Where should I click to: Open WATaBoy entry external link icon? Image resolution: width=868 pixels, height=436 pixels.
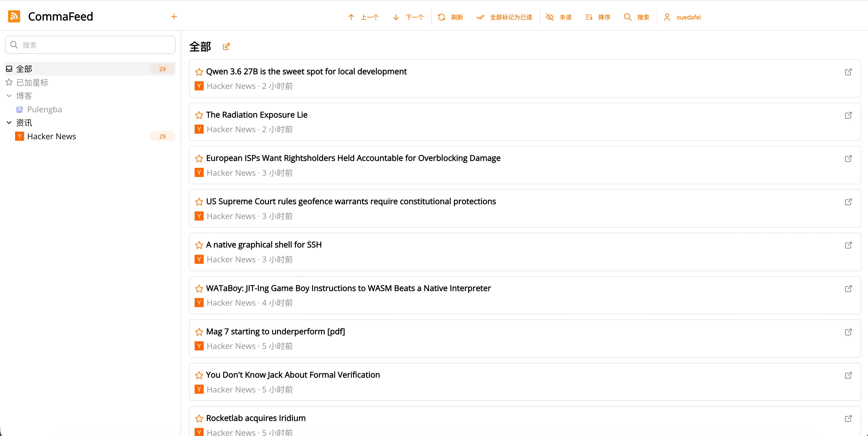[848, 288]
